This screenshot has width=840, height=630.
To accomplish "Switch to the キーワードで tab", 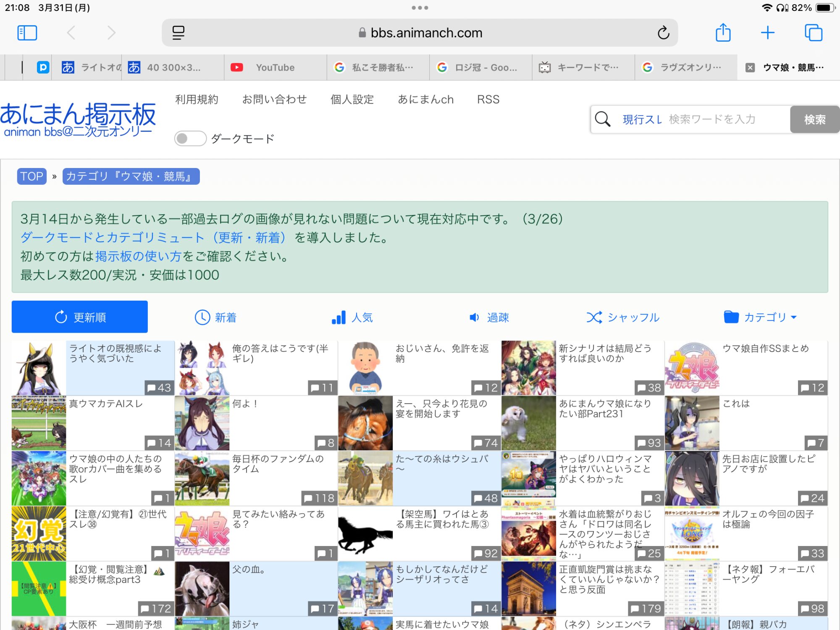I will 583,68.
